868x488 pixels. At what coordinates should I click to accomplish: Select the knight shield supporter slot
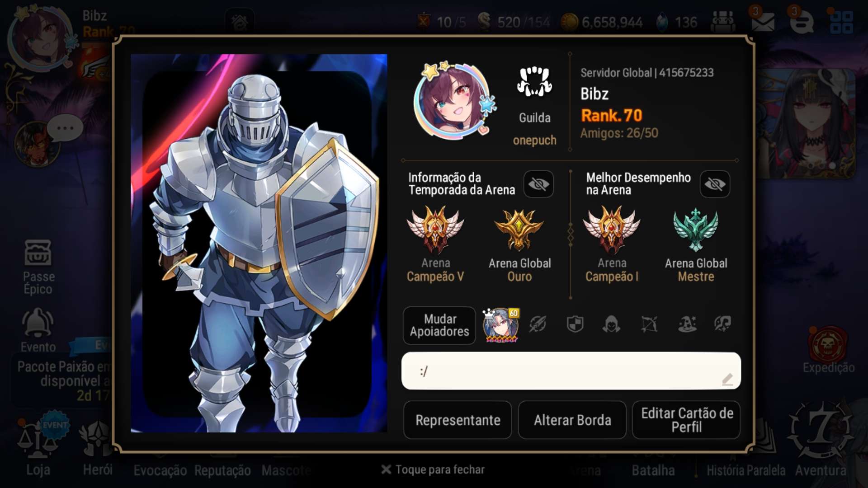tap(575, 324)
